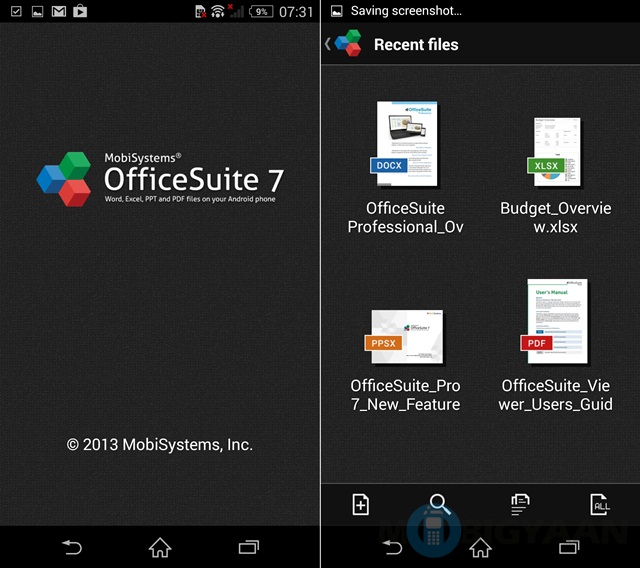Tap the recent documents list icon
The image size is (640, 568).
(x=520, y=504)
